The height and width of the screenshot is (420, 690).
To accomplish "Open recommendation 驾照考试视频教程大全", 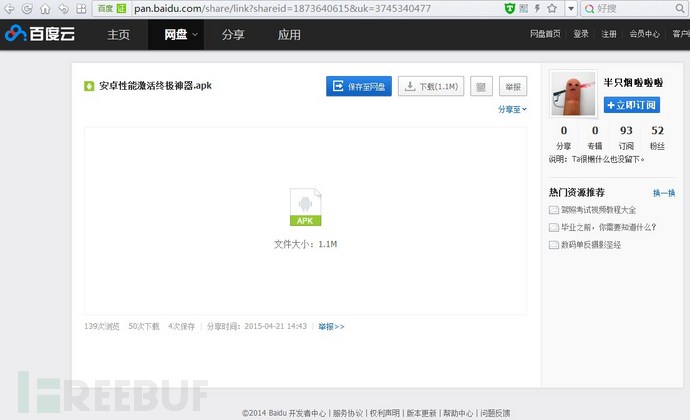I will [x=598, y=210].
